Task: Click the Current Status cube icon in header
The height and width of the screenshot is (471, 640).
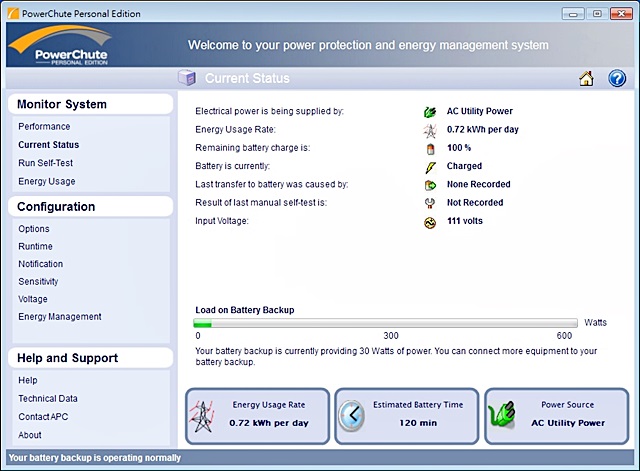Action: (x=187, y=78)
